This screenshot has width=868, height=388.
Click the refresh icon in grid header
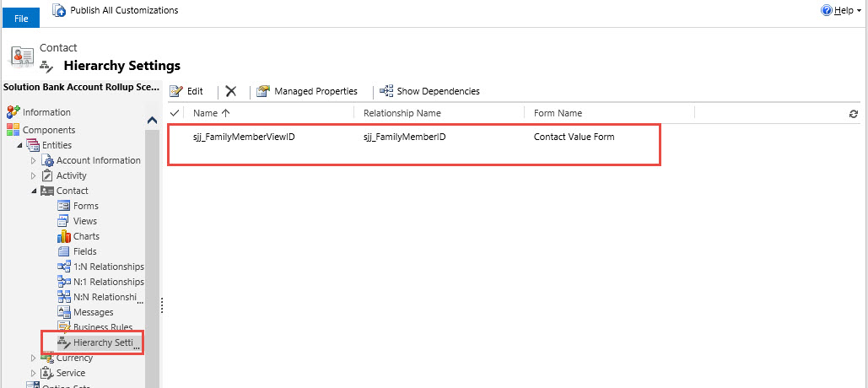click(853, 114)
